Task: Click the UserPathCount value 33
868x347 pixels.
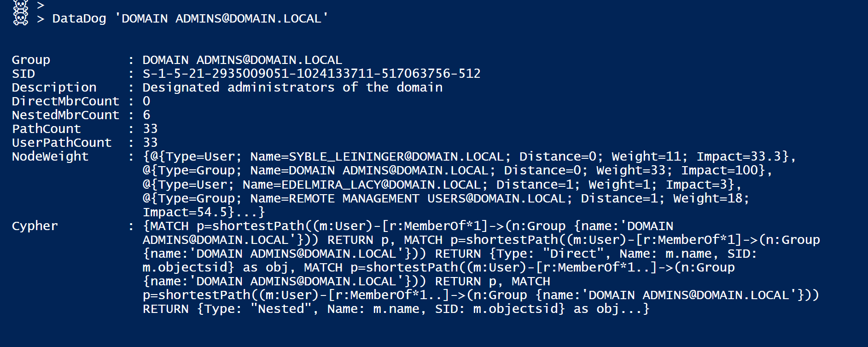Action: pyautogui.click(x=150, y=143)
